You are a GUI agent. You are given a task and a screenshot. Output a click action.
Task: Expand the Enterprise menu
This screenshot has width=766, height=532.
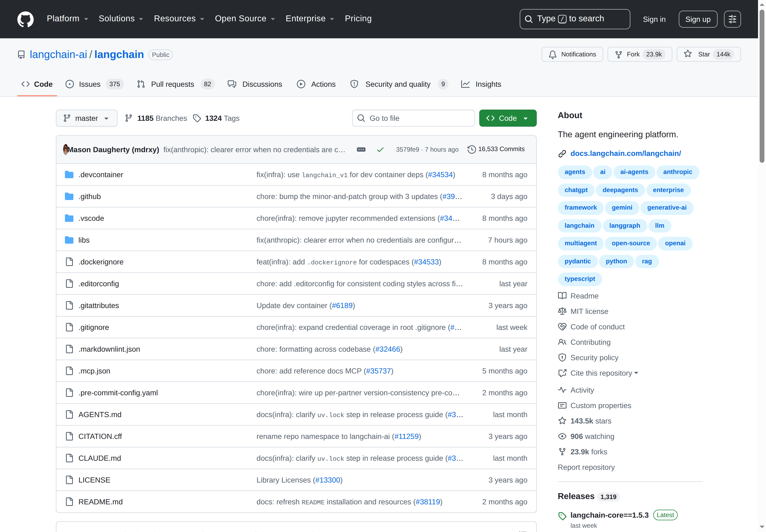coord(310,19)
